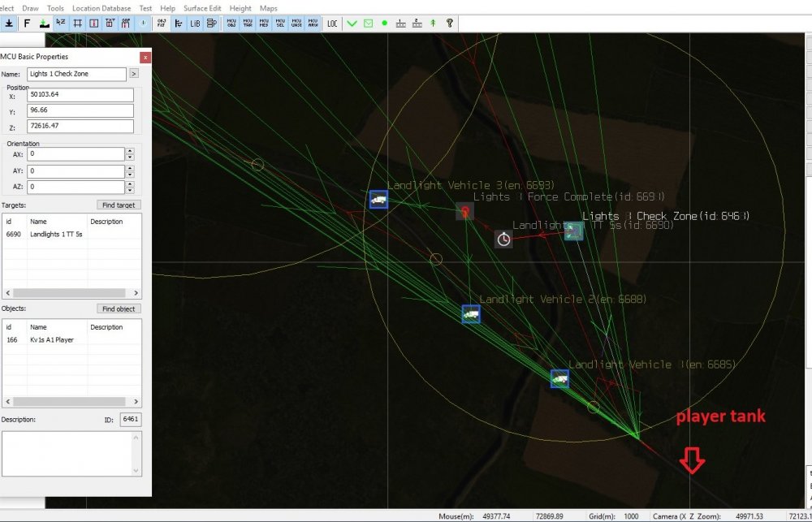
Task: Select target row 6690 Landlights 1 TT 5s
Action: [71, 235]
